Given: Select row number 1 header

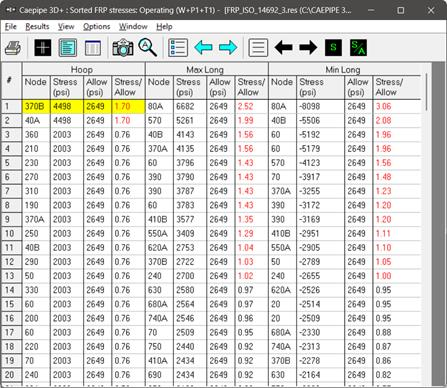Looking at the screenshot, I should pyautogui.click(x=11, y=107).
